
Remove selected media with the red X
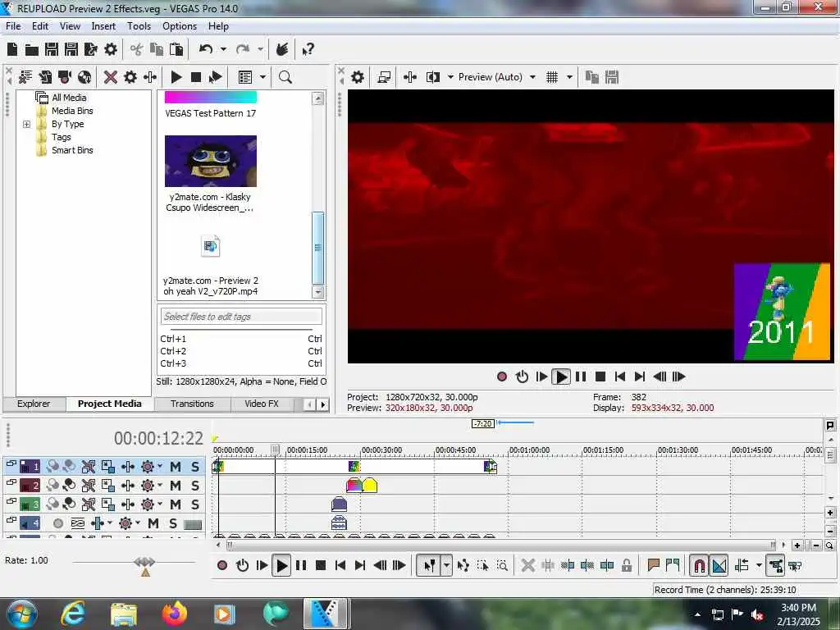tap(111, 77)
